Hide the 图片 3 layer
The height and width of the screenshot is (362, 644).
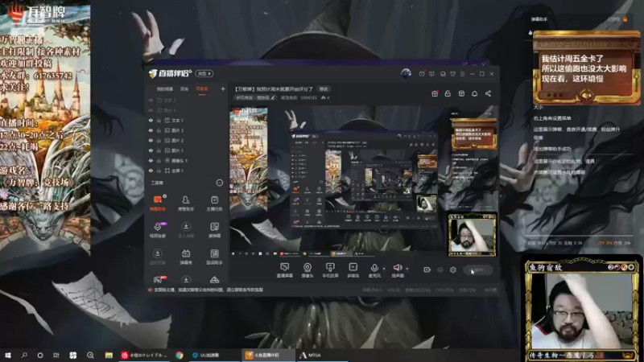(x=151, y=130)
